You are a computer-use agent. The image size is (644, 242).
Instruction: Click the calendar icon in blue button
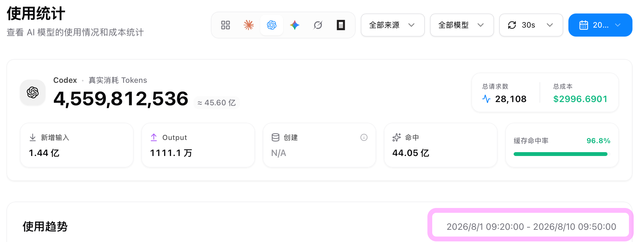[584, 25]
